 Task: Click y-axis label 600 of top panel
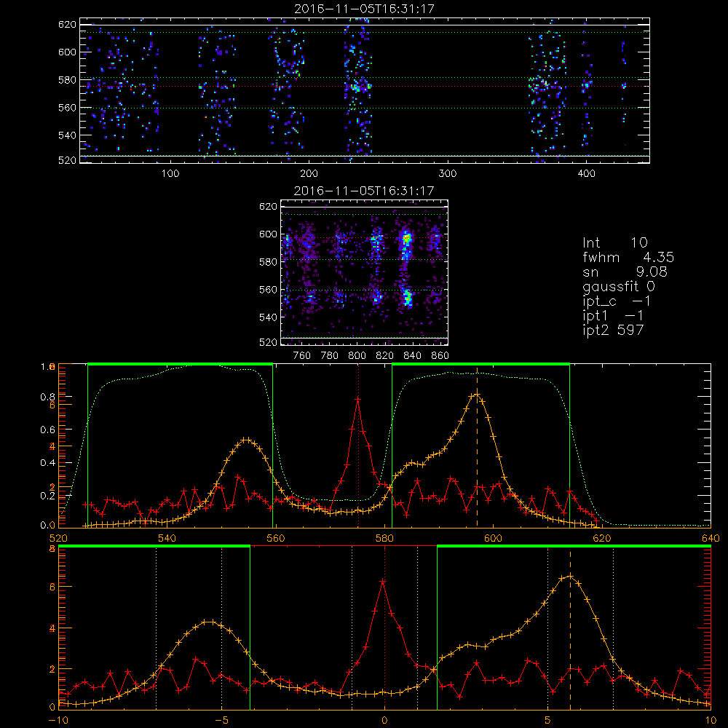(67, 52)
